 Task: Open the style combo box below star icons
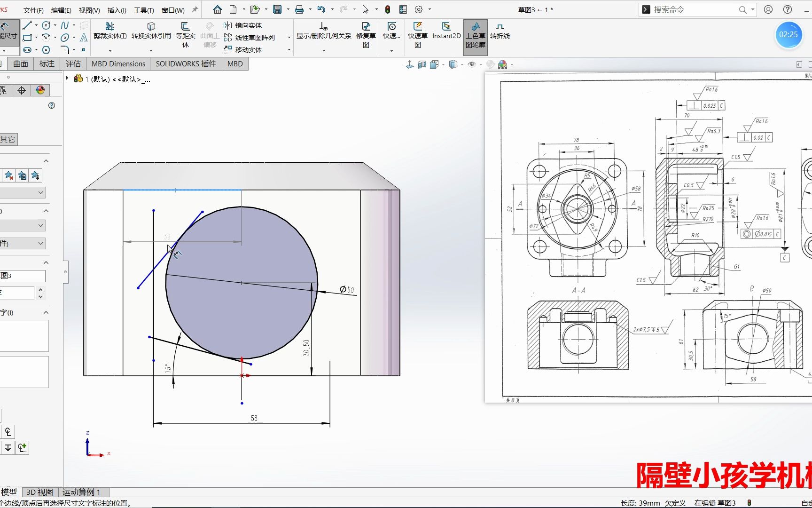tap(23, 192)
